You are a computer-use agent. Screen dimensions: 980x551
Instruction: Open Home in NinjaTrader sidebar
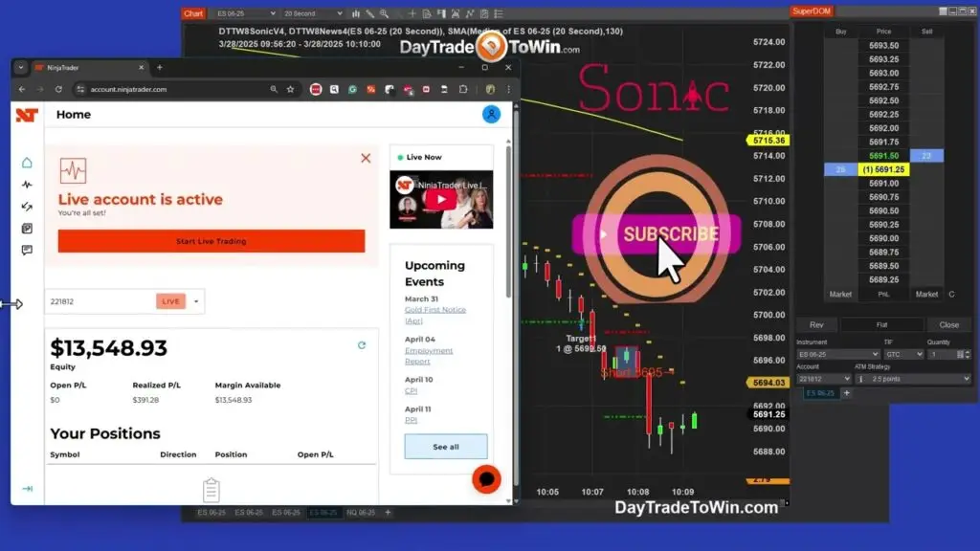pyautogui.click(x=27, y=163)
